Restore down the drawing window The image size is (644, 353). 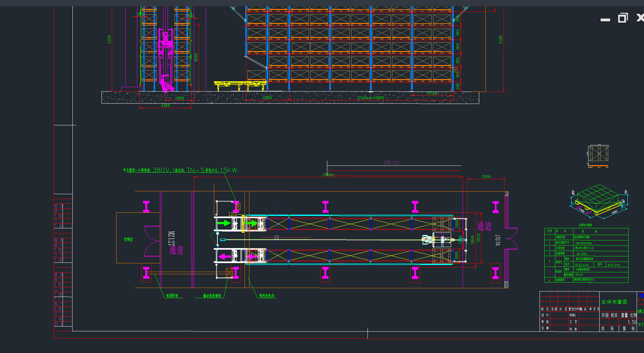click(623, 18)
